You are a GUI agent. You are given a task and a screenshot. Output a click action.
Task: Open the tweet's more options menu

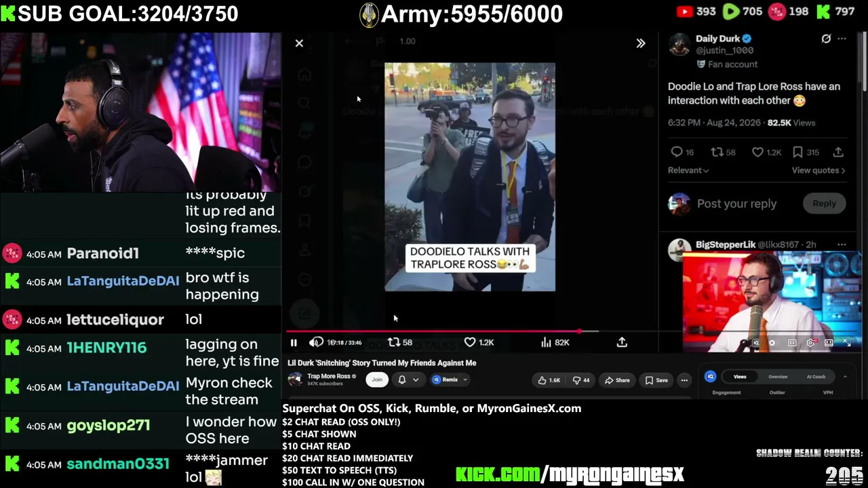coord(842,39)
